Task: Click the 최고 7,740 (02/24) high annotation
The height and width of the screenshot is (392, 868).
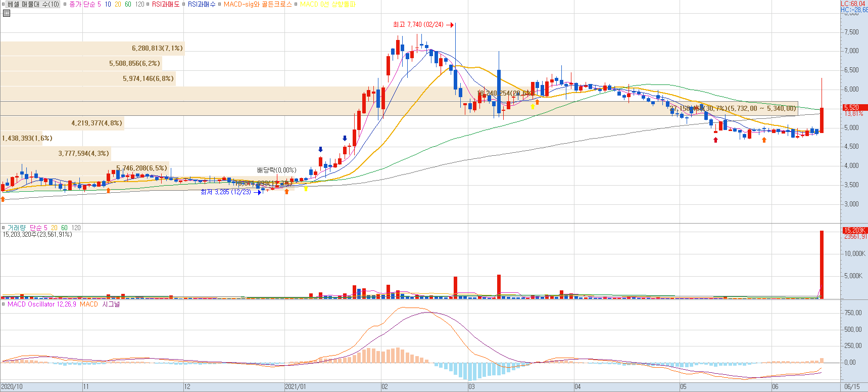Action: pos(418,25)
